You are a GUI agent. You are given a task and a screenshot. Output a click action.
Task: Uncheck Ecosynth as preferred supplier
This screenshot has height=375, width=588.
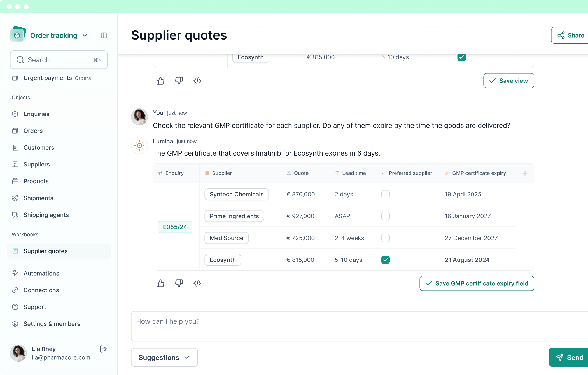click(x=386, y=260)
